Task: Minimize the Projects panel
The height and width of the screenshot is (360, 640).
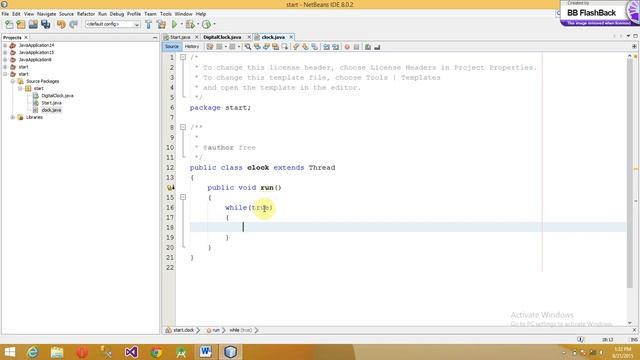Action: 155,38
